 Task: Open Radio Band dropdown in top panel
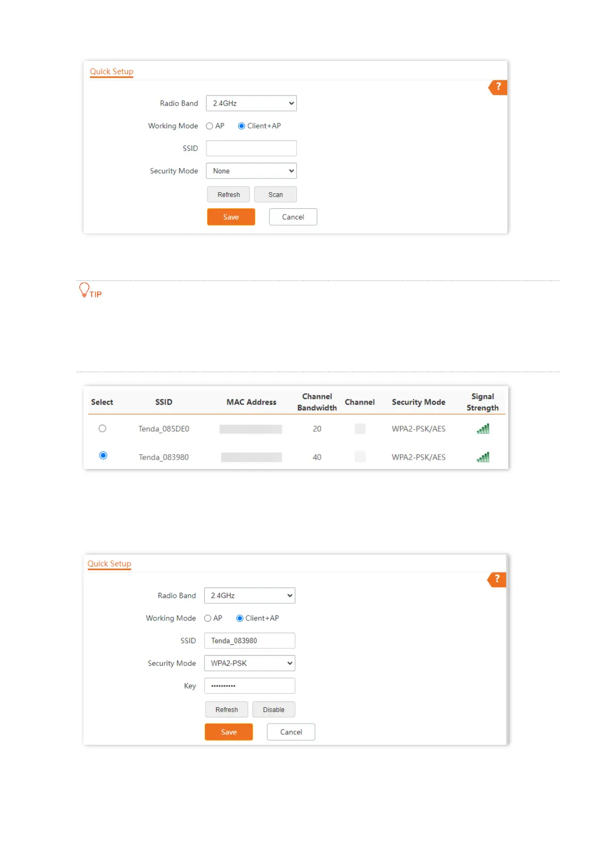[x=251, y=104]
